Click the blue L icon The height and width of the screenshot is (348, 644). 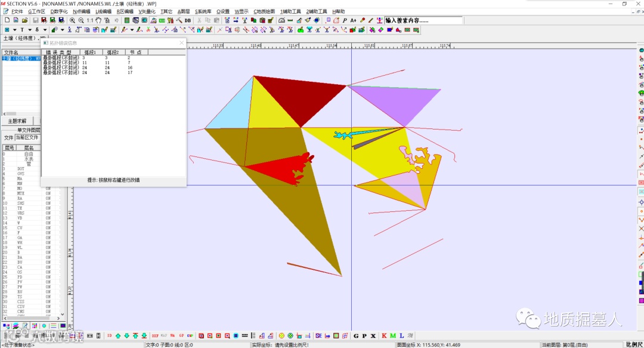click(x=401, y=335)
